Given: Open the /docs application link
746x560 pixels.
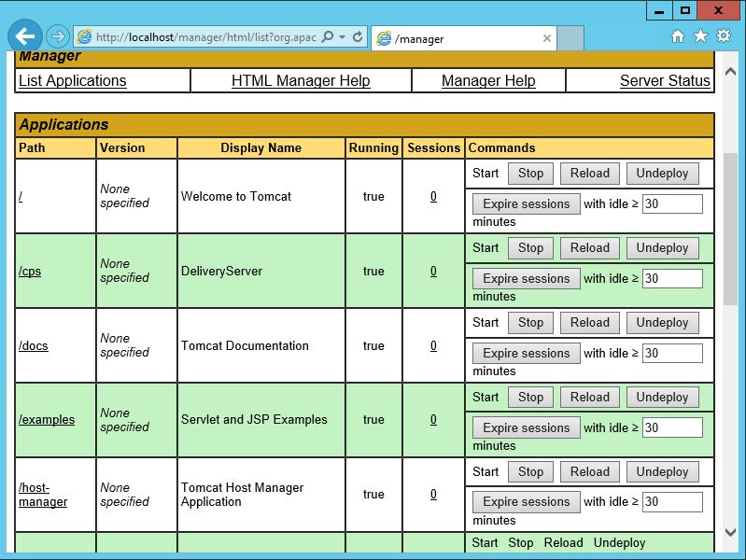Looking at the screenshot, I should pos(34,346).
